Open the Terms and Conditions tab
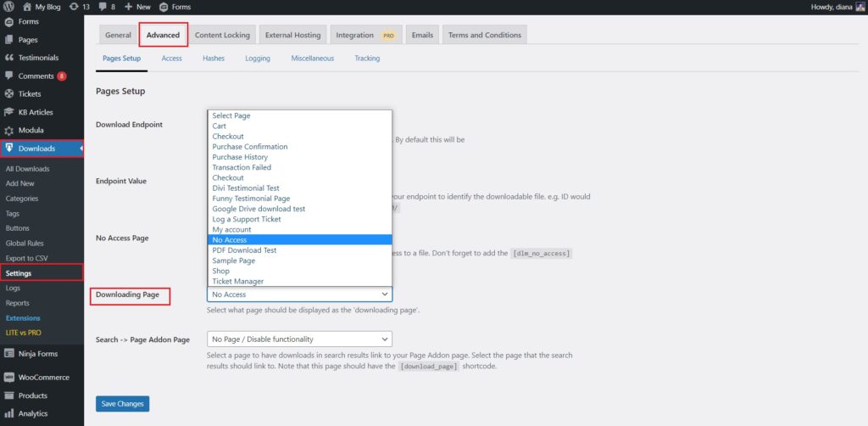Viewport: 868px width, 426px height. tap(484, 35)
